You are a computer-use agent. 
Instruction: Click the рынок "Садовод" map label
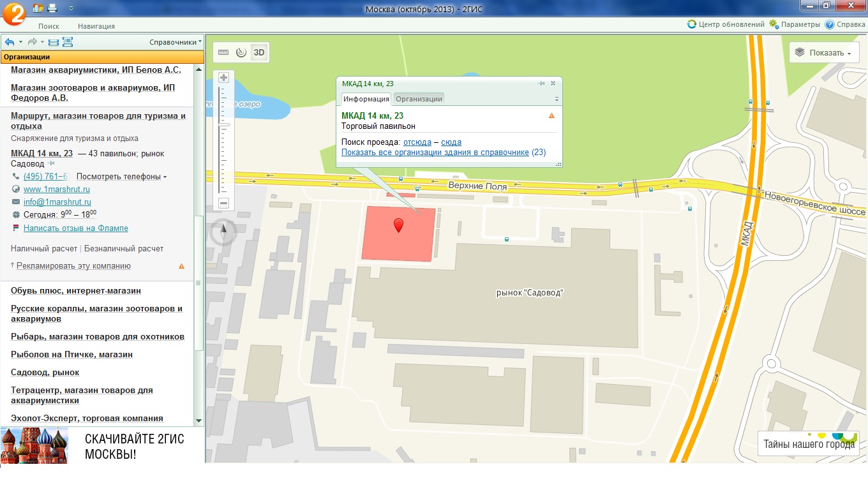click(x=530, y=293)
